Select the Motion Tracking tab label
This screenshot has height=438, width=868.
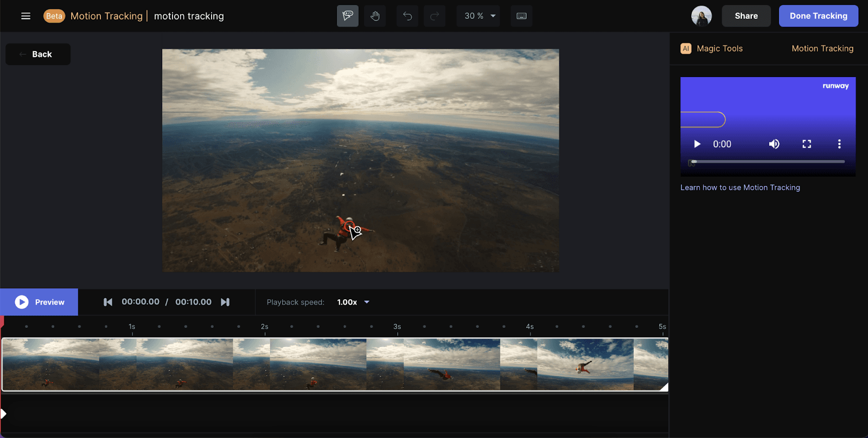(x=822, y=48)
